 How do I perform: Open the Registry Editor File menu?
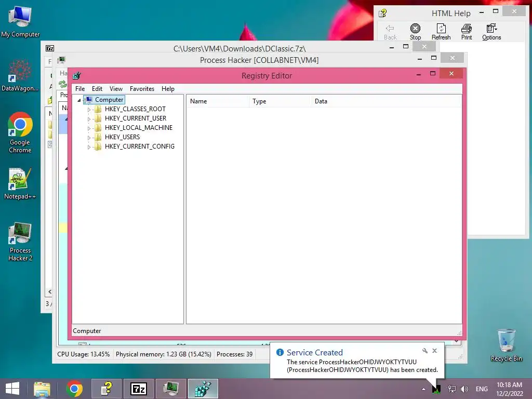(80, 88)
